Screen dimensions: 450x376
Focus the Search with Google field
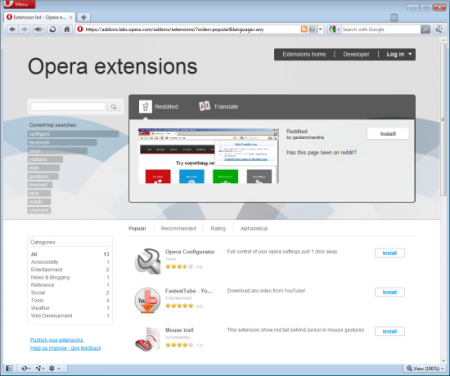pos(381,29)
